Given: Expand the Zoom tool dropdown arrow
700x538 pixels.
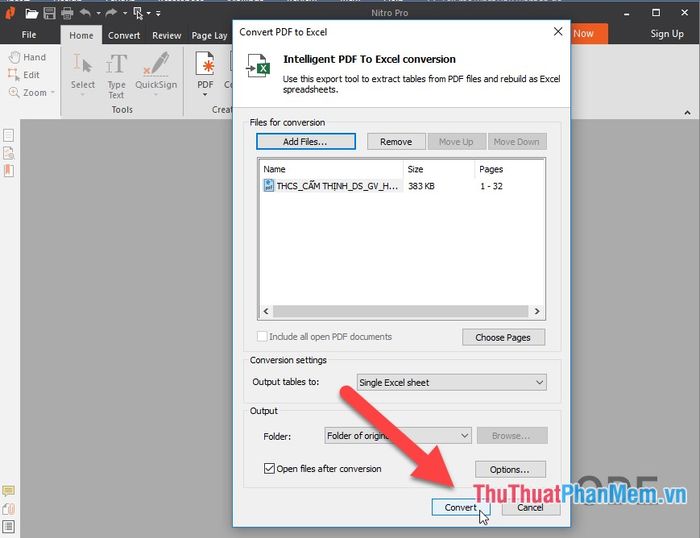Looking at the screenshot, I should click(x=53, y=92).
